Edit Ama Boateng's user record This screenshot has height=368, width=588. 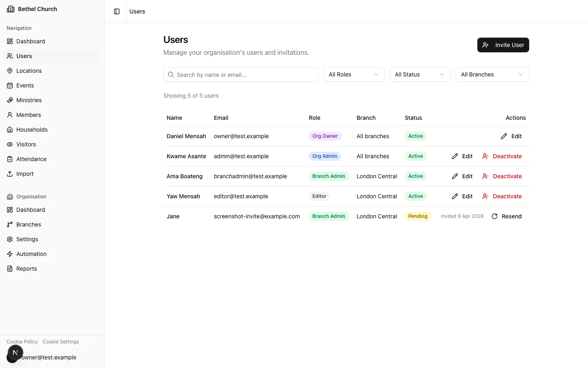coord(462,176)
